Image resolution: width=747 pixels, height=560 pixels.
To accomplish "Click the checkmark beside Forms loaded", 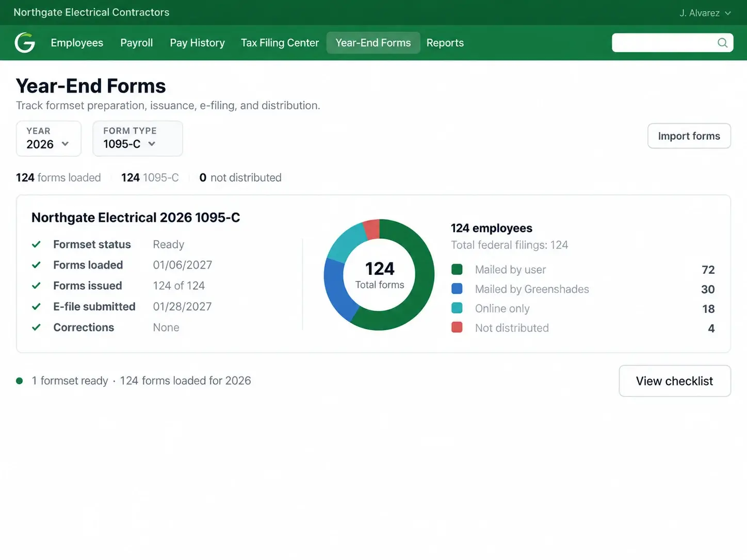I will 36,265.
